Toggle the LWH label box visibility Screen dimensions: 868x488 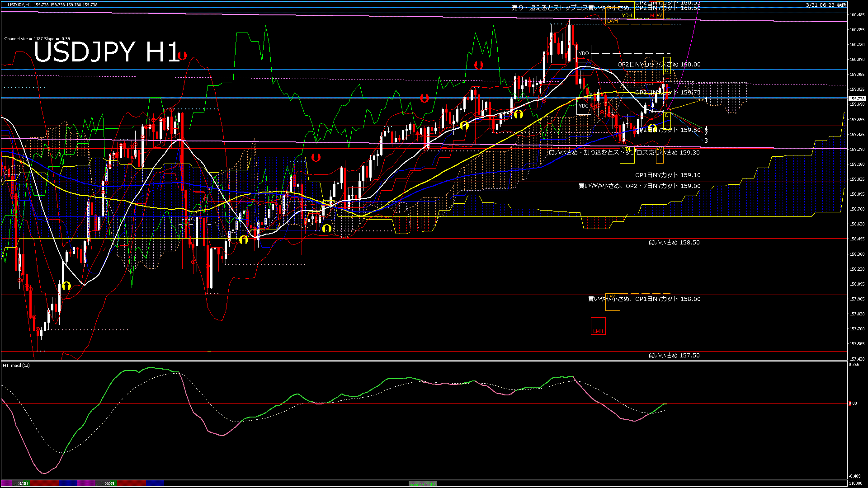pyautogui.click(x=613, y=21)
